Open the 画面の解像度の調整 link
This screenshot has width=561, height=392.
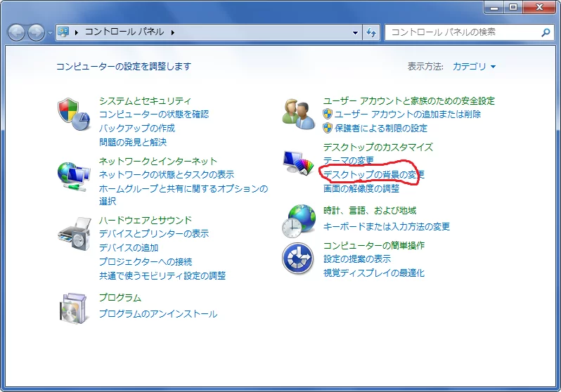361,188
